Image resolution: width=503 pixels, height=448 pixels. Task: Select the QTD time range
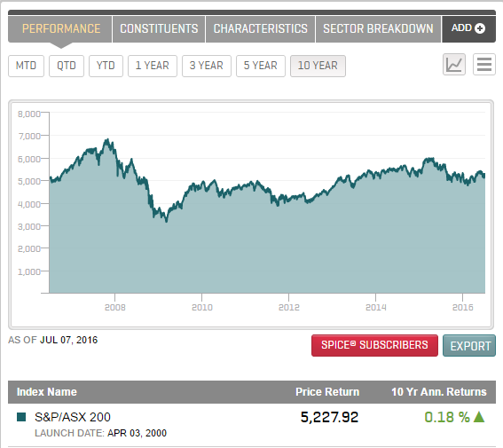click(67, 66)
